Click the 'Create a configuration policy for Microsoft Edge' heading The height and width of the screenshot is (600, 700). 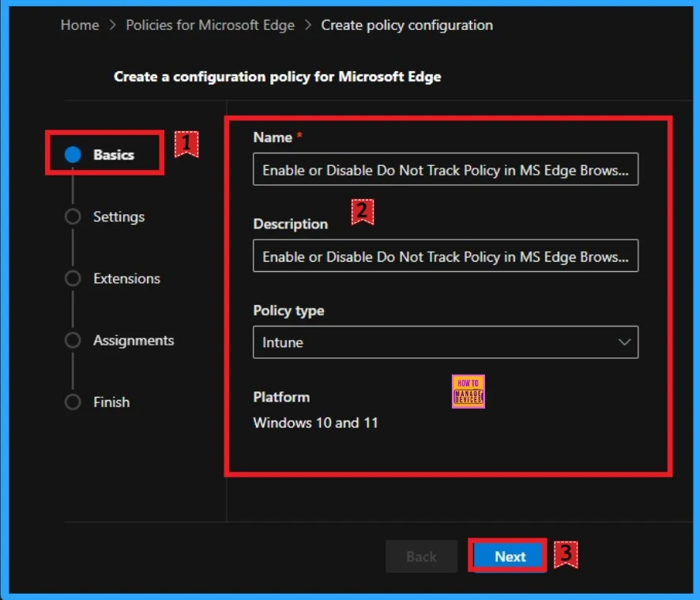[x=277, y=77]
